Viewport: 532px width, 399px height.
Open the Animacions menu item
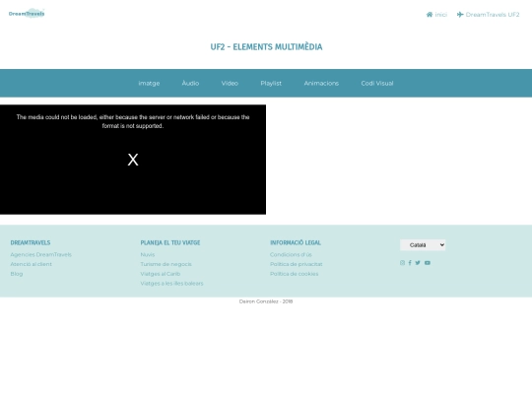tap(321, 83)
